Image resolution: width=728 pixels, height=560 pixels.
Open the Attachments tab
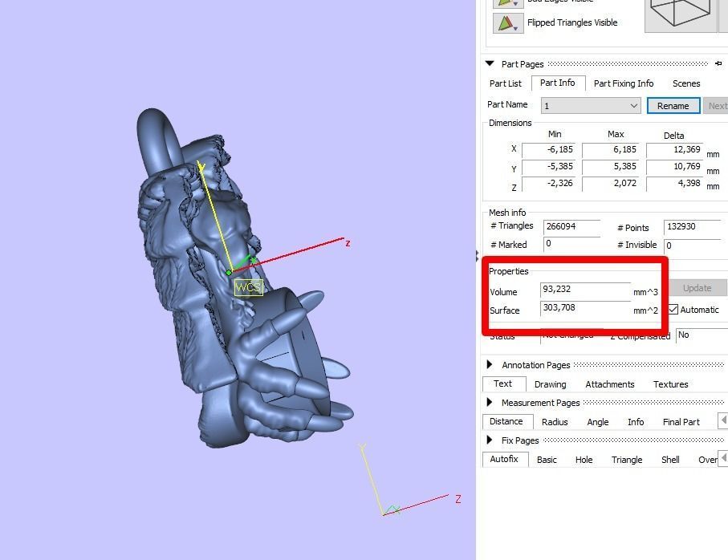coord(609,384)
